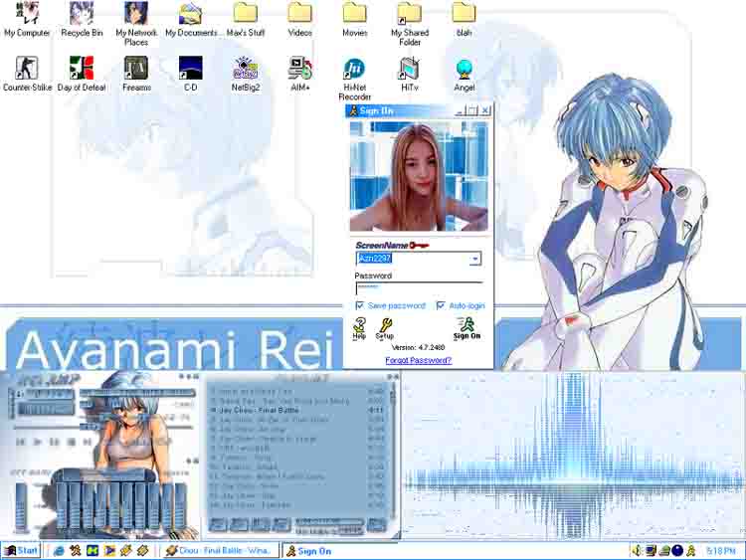Switch to the Winamp taskbar item
The height and width of the screenshot is (560, 746).
(221, 550)
